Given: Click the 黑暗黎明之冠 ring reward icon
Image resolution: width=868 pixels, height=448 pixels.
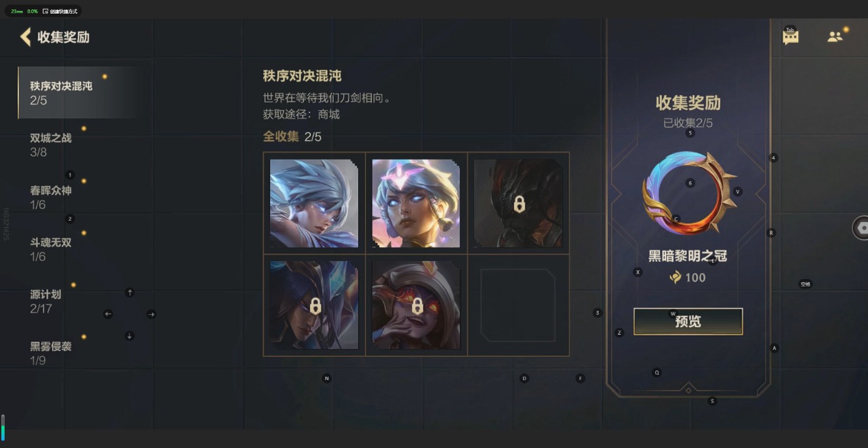Looking at the screenshot, I should 688,192.
